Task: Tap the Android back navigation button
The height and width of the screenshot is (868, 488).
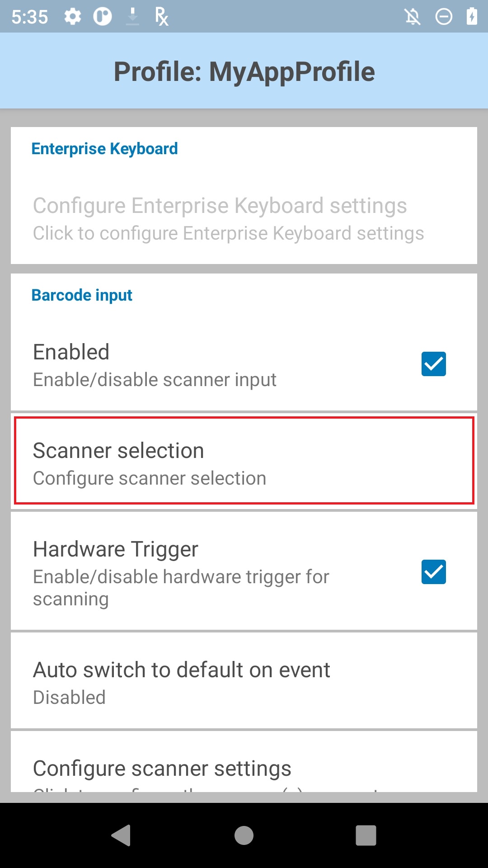Action: pos(121,835)
